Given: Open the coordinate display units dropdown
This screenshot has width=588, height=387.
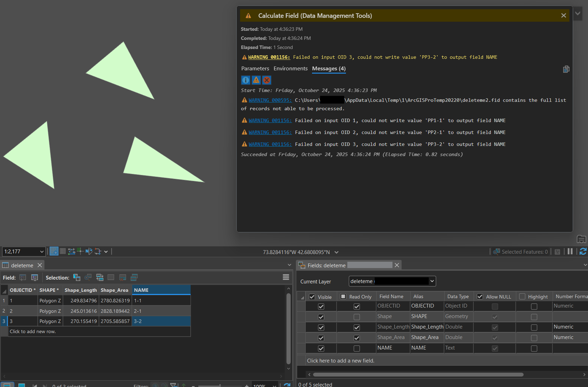Looking at the screenshot, I should [x=336, y=252].
